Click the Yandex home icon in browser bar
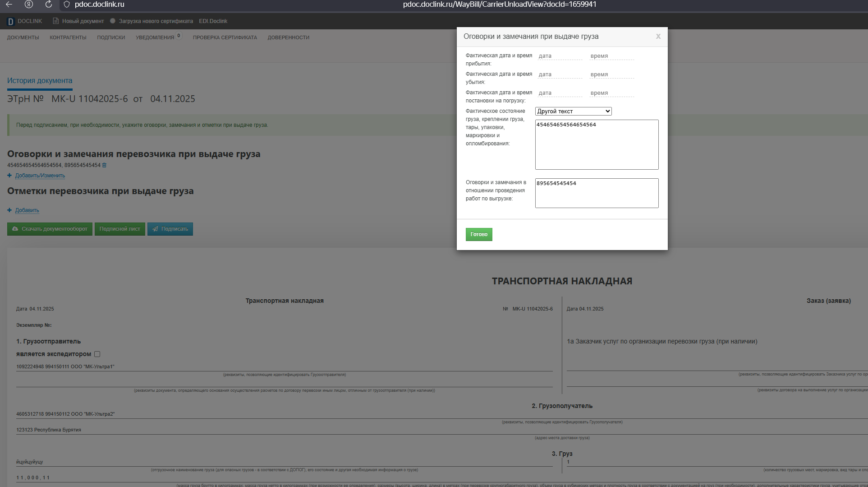Image resolution: width=868 pixels, height=487 pixels. (x=29, y=5)
